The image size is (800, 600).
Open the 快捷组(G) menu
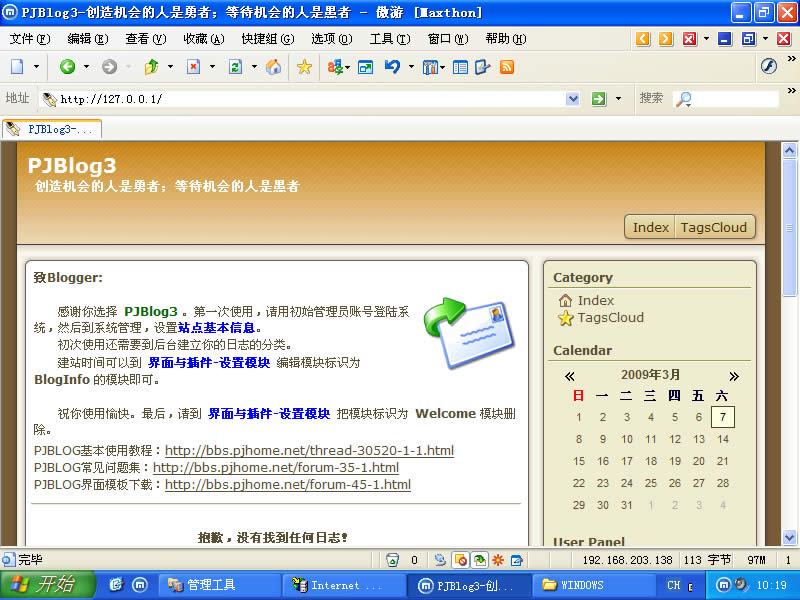pyautogui.click(x=268, y=39)
